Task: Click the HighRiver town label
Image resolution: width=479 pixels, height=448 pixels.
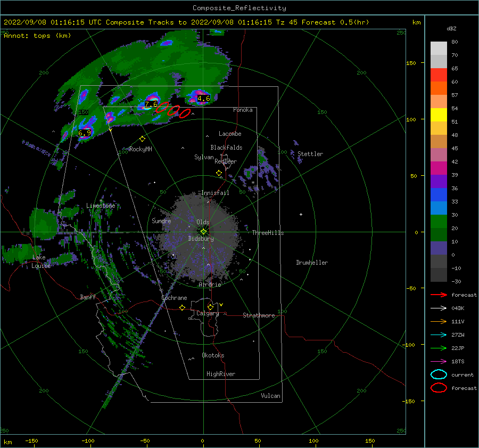Action: tap(221, 374)
